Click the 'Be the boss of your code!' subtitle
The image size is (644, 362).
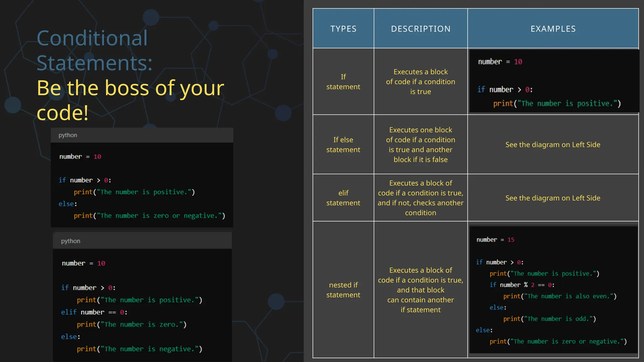(130, 100)
